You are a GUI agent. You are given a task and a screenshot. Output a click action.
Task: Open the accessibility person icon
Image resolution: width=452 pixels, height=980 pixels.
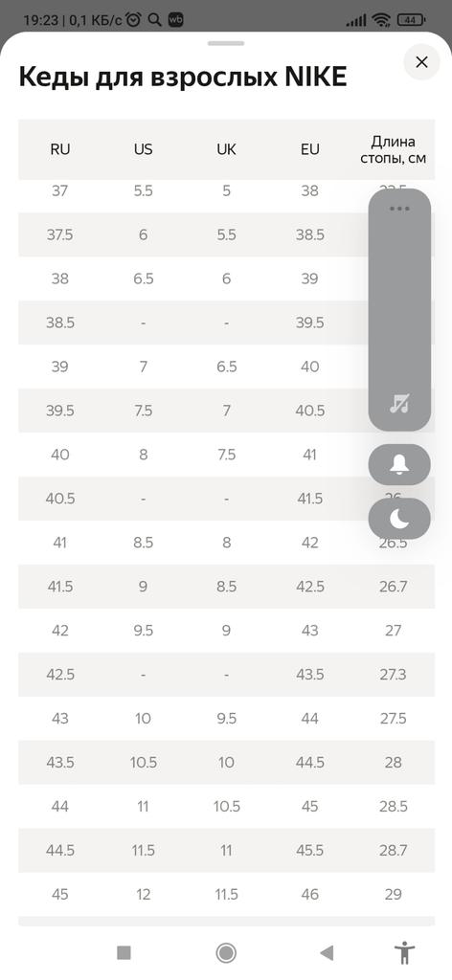[404, 952]
